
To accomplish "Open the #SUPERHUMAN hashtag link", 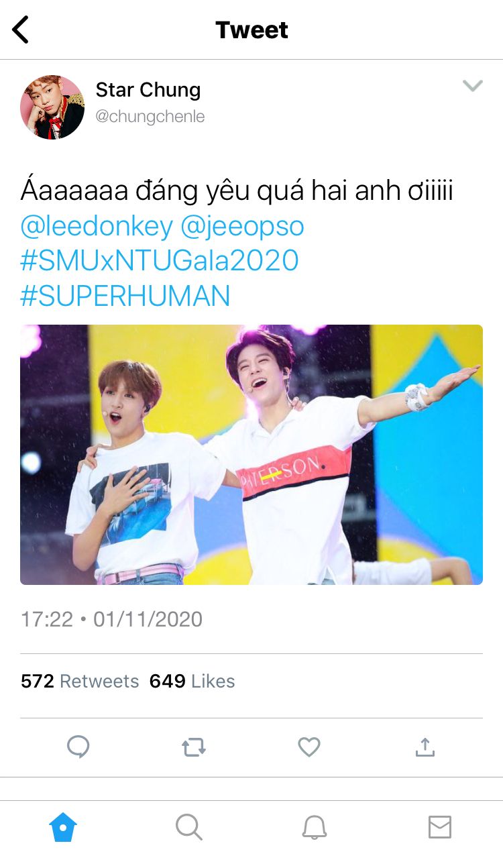I will click(125, 296).
